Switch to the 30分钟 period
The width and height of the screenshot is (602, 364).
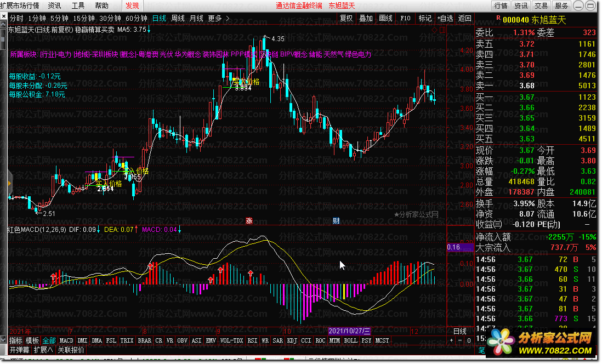click(x=110, y=18)
